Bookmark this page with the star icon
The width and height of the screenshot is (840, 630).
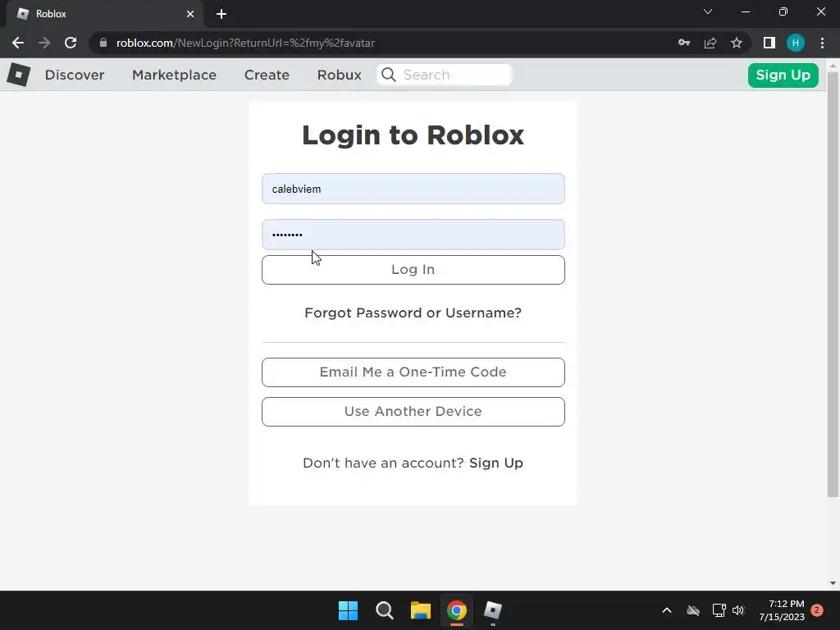[737, 43]
